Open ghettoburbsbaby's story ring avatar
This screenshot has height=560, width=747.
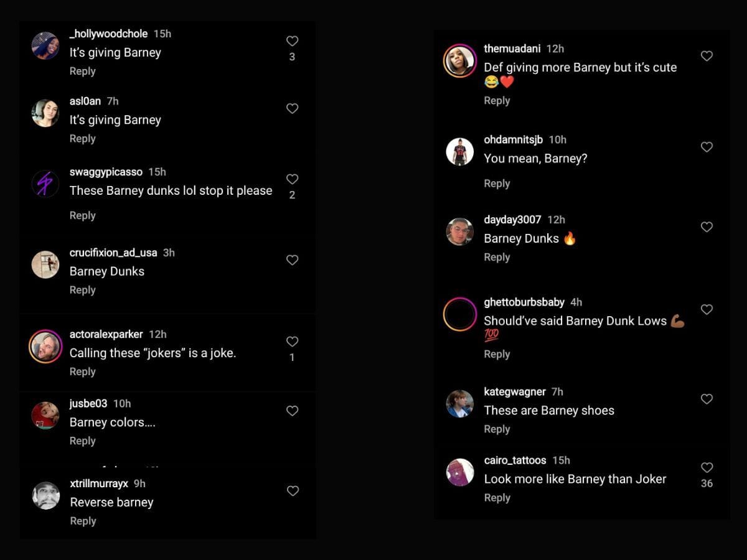pos(460,314)
